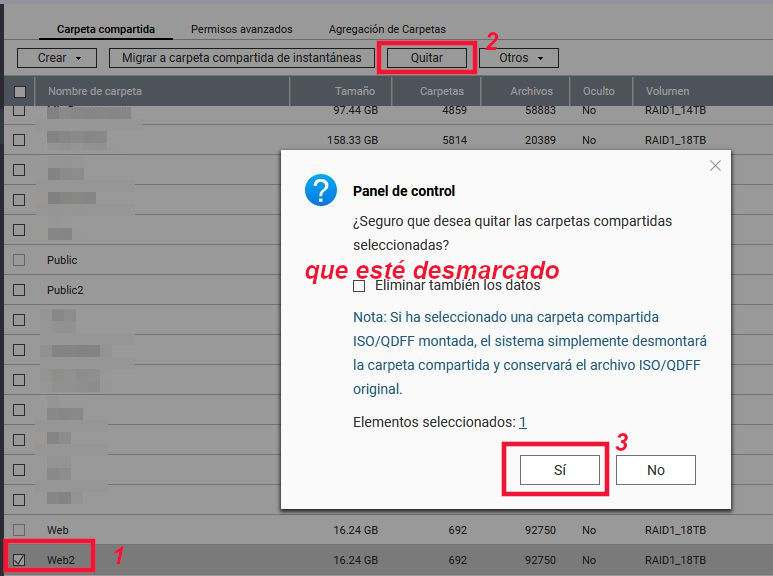This screenshot has height=576, width=773.
Task: Click the blue question mark icon
Action: (x=321, y=190)
